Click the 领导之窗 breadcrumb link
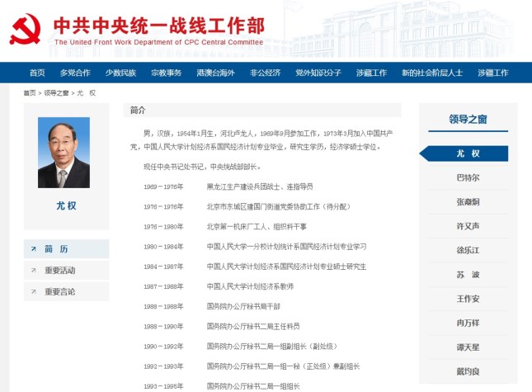Image resolution: width=532 pixels, height=392 pixels. pos(57,93)
